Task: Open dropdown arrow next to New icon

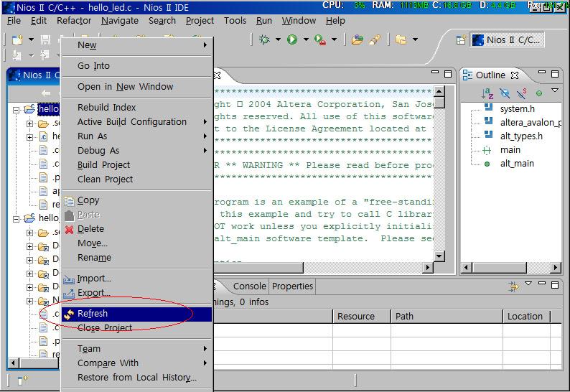Action: (32, 39)
